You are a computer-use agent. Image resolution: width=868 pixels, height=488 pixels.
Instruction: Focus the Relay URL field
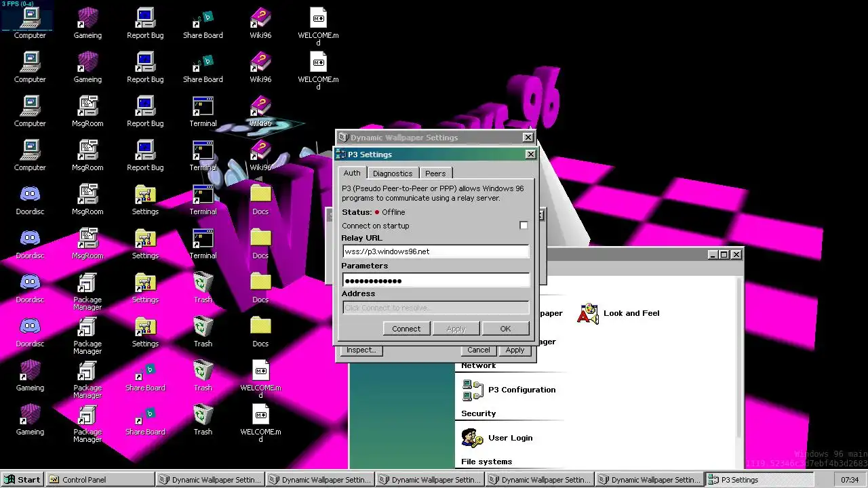click(436, 251)
